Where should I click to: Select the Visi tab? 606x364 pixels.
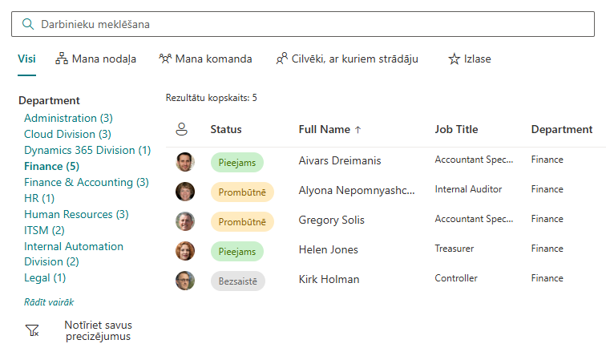pyautogui.click(x=26, y=59)
